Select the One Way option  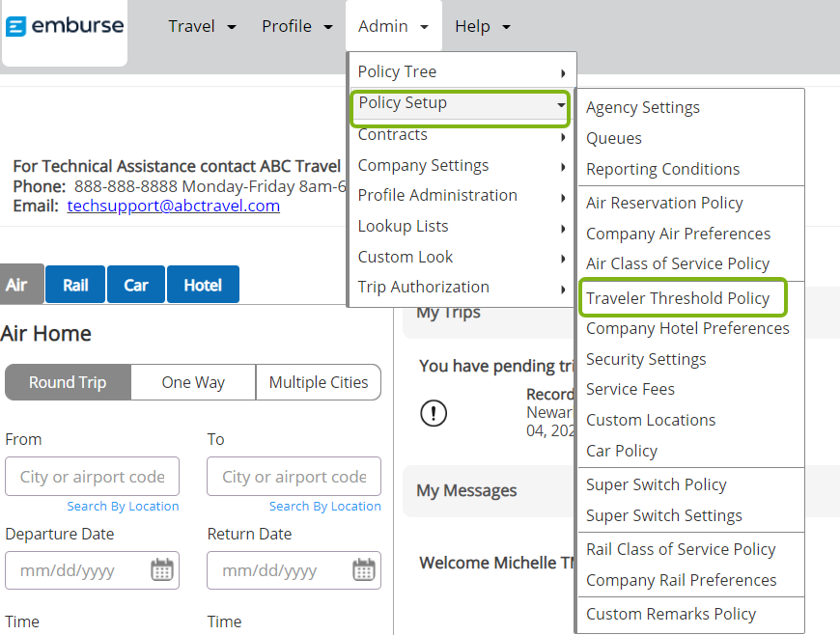point(193,382)
